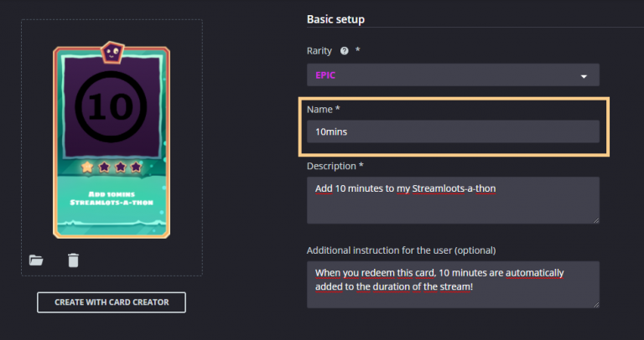This screenshot has height=340, width=644.
Task: Click the Name field label
Action: click(x=323, y=109)
